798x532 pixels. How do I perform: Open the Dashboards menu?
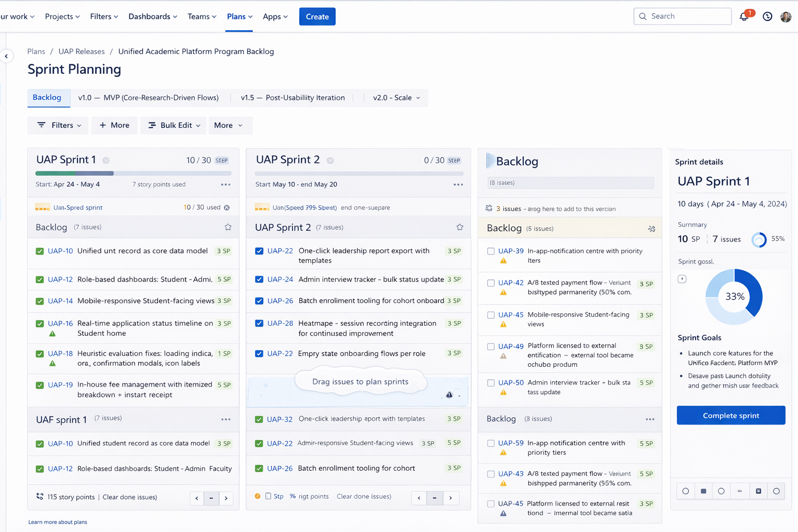[153, 17]
